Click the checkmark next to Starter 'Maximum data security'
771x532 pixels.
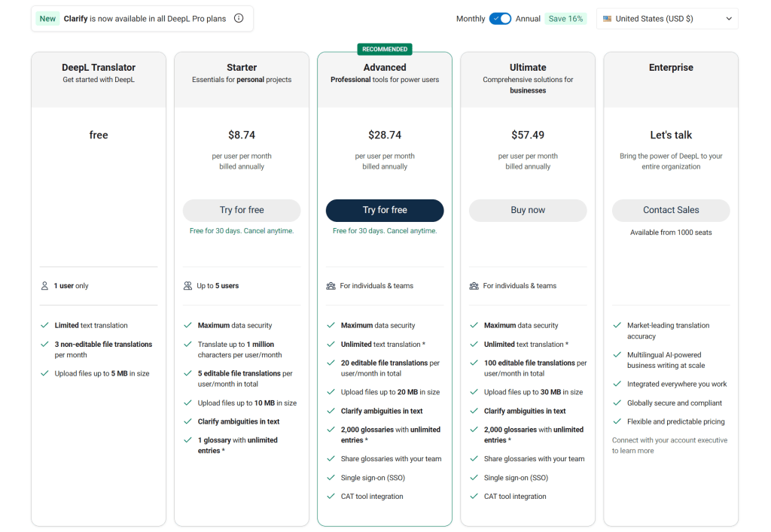point(187,325)
